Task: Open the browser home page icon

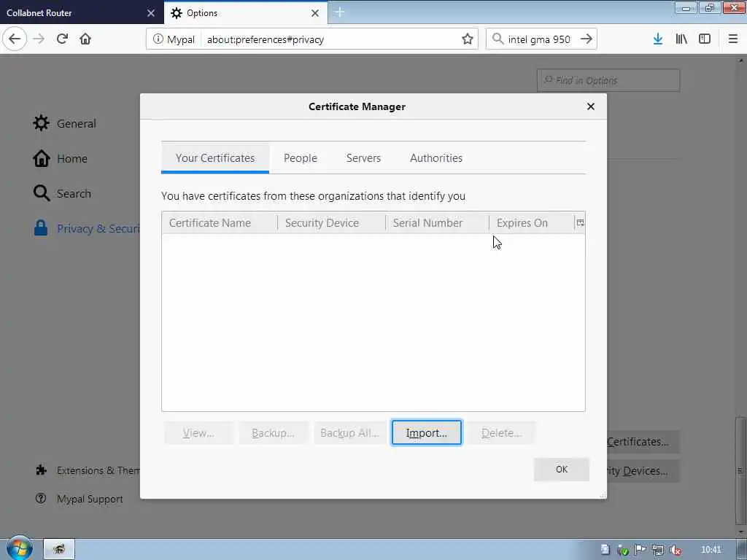Action: coord(85,39)
